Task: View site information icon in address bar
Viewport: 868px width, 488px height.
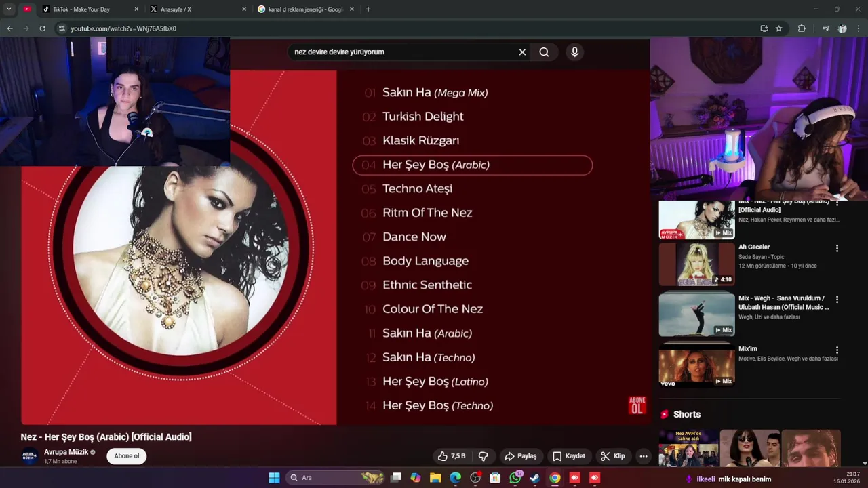Action: point(61,28)
